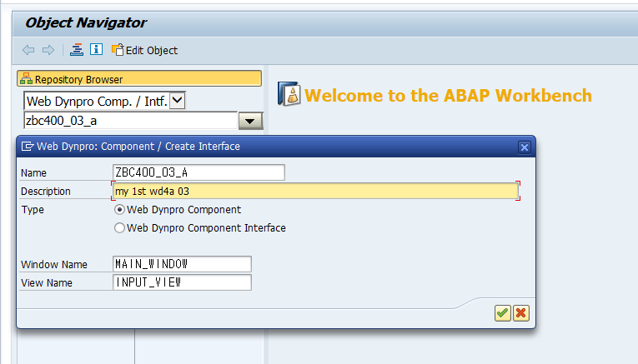Screen dimensions: 638x364
Task: Open the information icon in toolbar
Action: point(97,50)
